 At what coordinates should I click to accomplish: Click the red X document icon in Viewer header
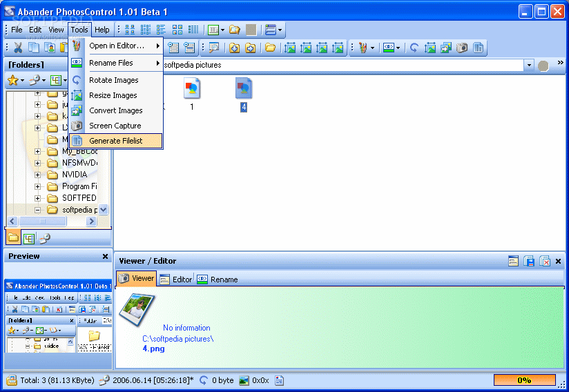(x=545, y=261)
